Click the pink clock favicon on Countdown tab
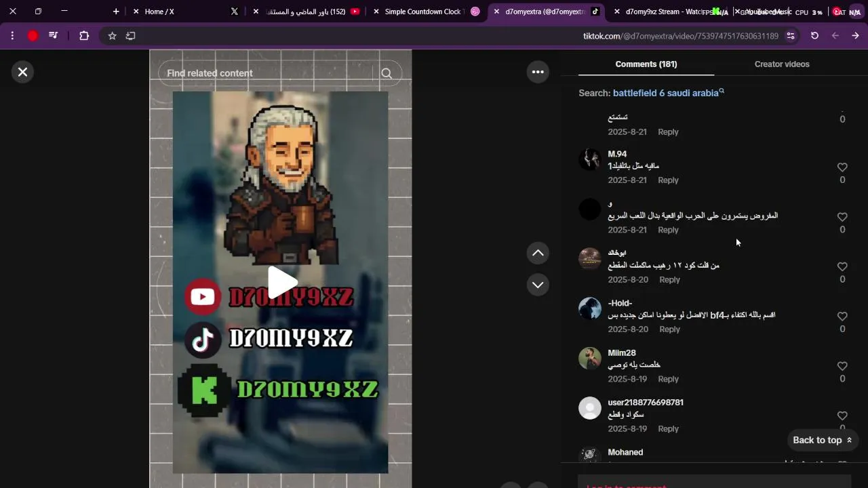Screen dimensions: 868x488 tap(475, 12)
